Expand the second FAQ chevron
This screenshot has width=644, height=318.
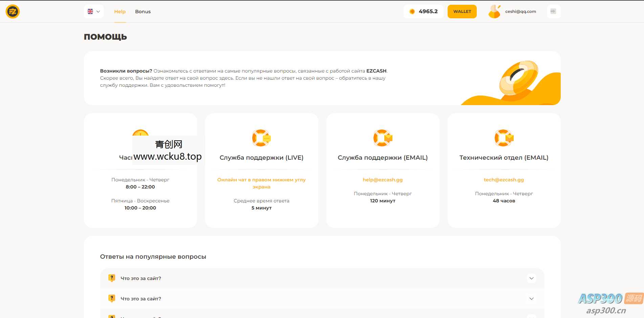pyautogui.click(x=531, y=299)
